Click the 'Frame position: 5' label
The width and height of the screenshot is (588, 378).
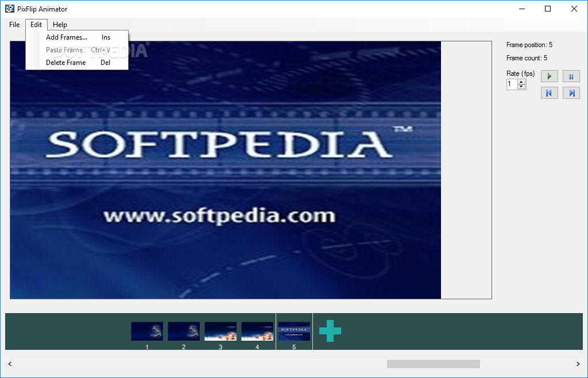[x=529, y=45]
